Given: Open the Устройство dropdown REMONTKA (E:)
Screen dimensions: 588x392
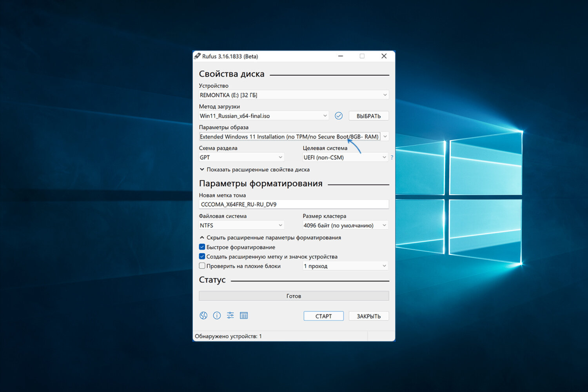Looking at the screenshot, I should (294, 95).
